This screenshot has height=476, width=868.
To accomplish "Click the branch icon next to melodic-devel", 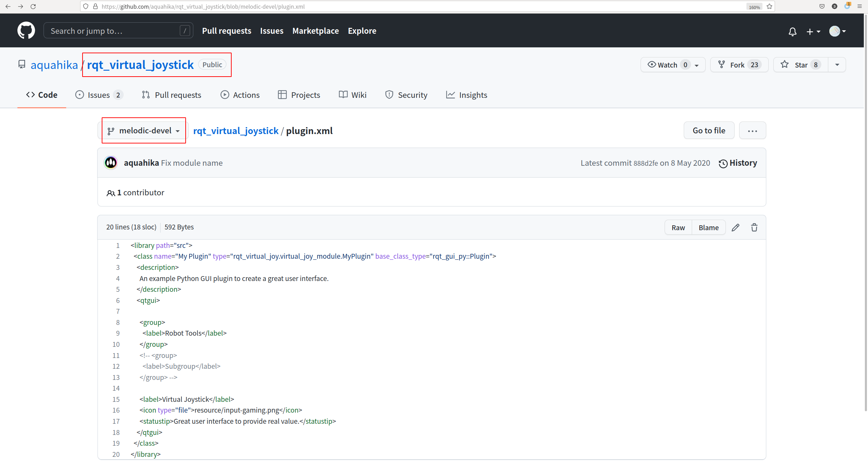I will (111, 131).
